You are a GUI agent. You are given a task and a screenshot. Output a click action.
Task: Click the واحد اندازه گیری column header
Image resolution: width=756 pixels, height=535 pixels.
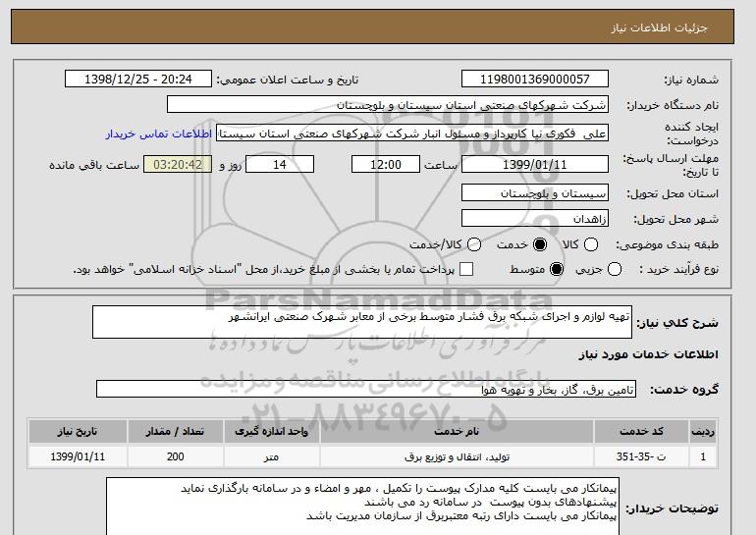point(271,431)
